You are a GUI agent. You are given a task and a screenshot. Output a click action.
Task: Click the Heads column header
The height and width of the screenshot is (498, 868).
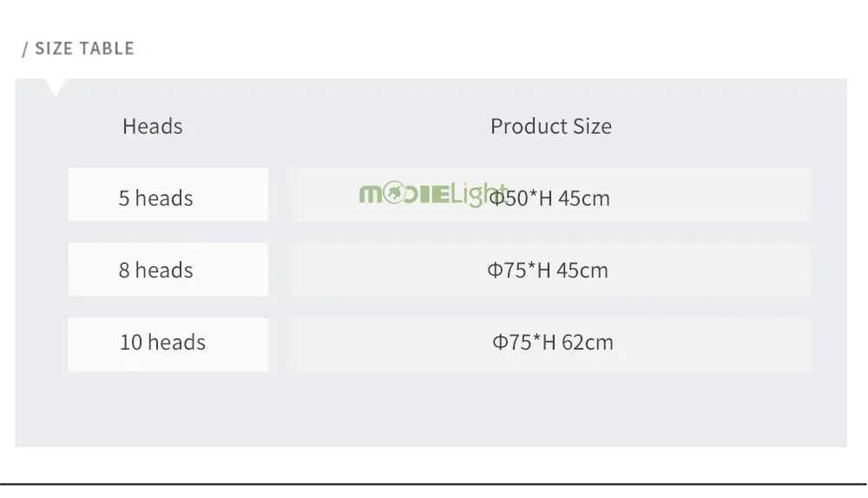click(153, 126)
